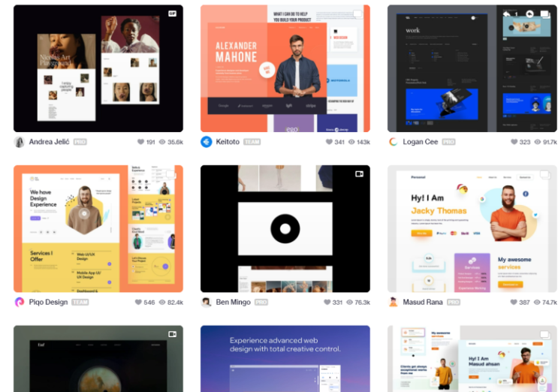Viewport: 558px width, 392px height.
Task: Like the Keitoto shot via its heart icon
Action: click(x=329, y=142)
